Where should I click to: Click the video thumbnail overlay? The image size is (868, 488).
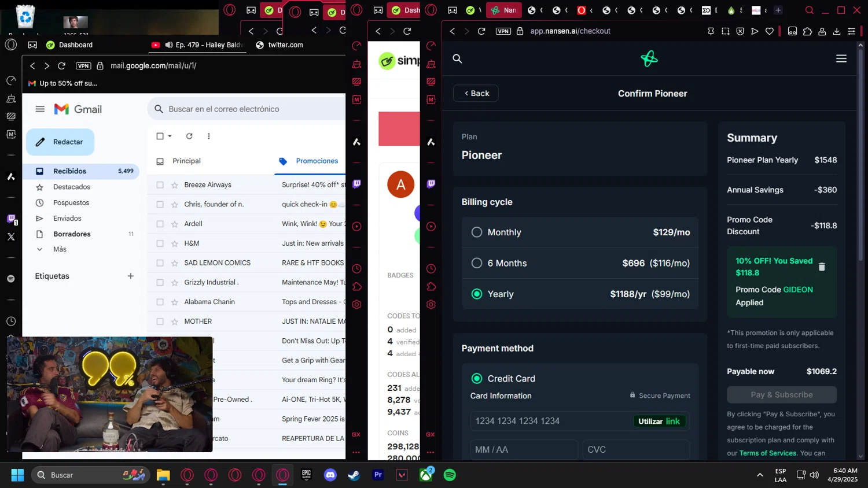110,394
